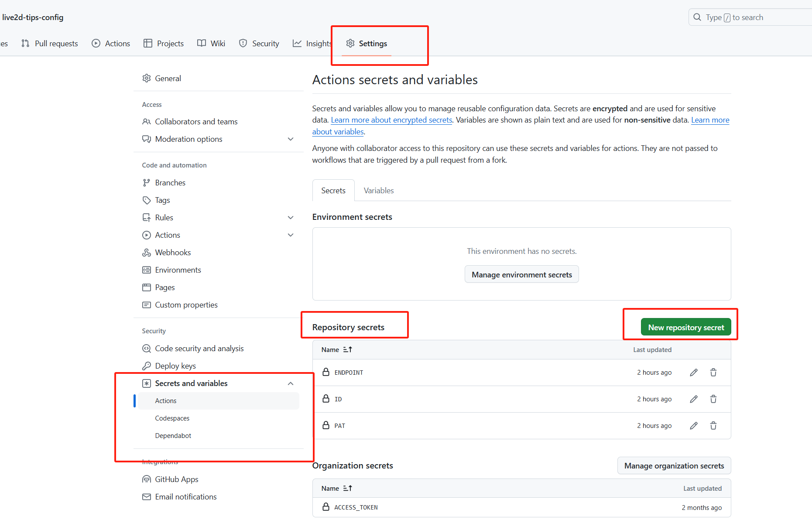Delete the ENDPOINT secret with trash icon
This screenshot has width=812, height=530.
tap(713, 373)
